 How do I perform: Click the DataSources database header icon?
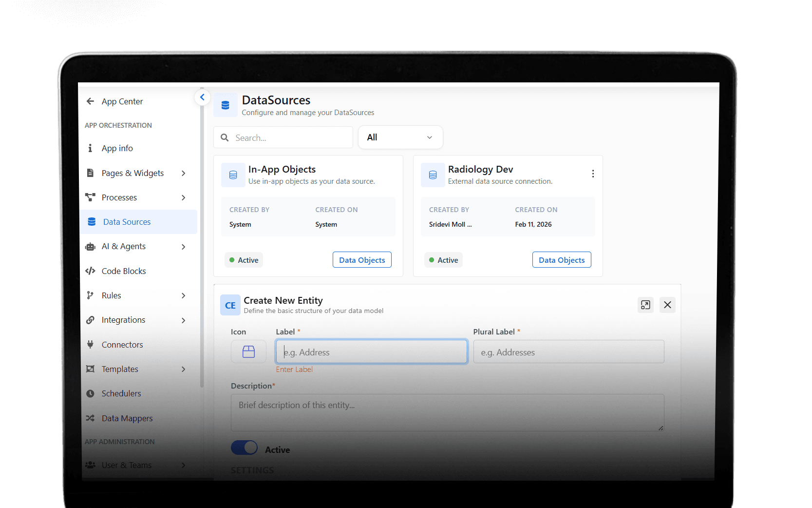(226, 105)
